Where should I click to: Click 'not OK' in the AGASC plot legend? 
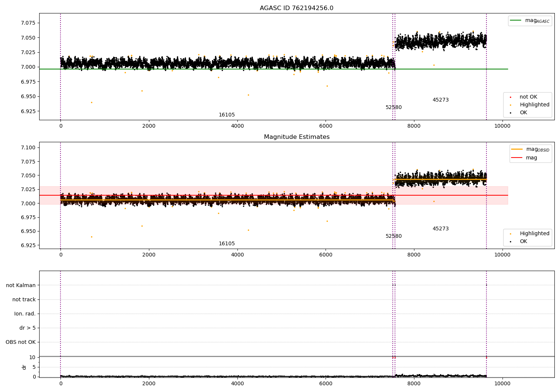(x=528, y=97)
